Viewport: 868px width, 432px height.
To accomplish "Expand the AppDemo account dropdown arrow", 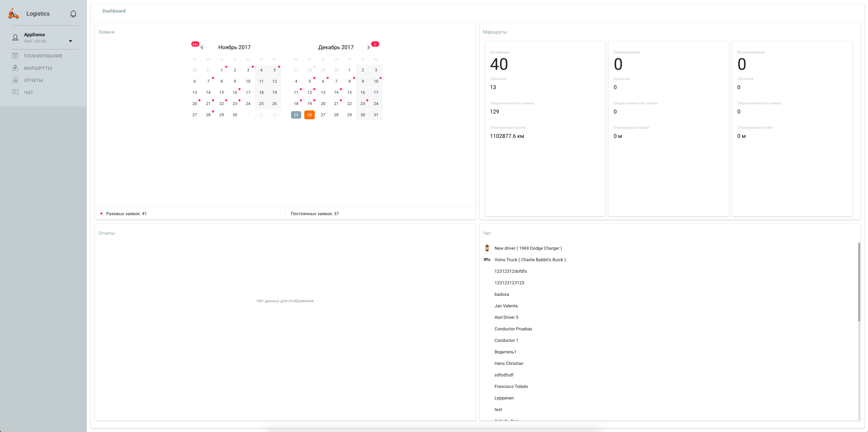I will [71, 41].
